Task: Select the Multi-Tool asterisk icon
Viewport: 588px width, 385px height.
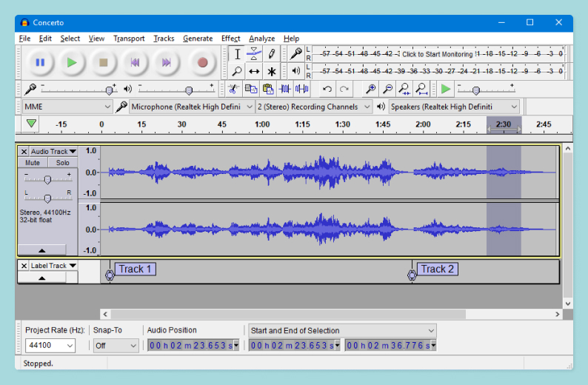Action: coord(271,71)
